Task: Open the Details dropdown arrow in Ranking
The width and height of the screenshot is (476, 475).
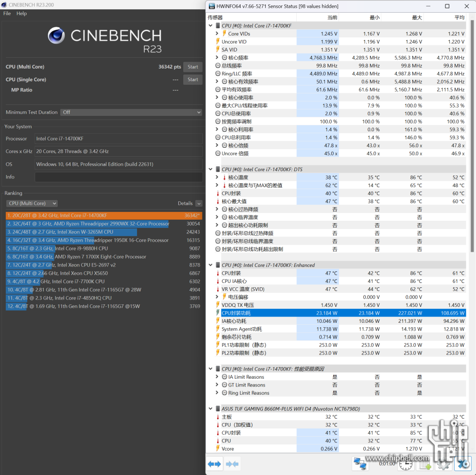Action: 199,203
